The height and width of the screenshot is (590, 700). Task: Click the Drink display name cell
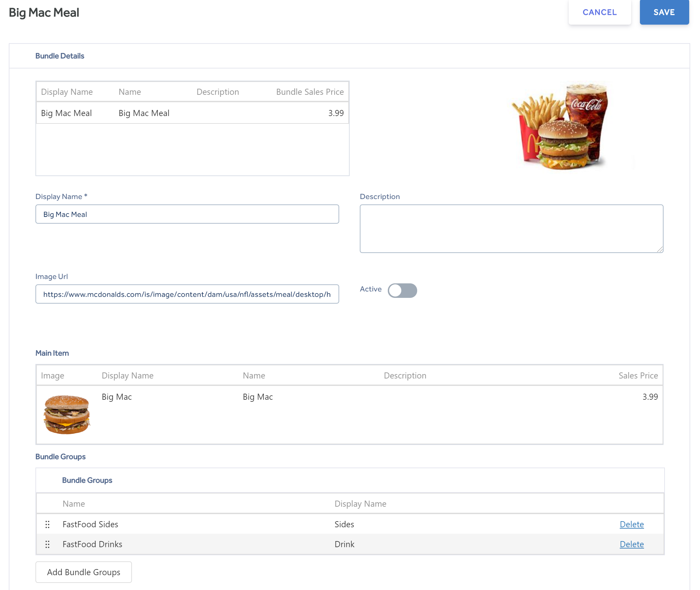345,544
